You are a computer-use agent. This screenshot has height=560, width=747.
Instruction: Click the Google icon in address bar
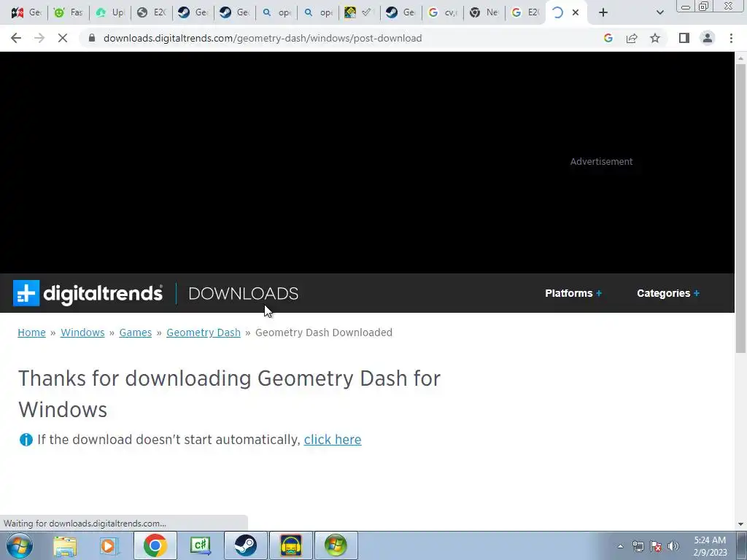click(x=608, y=38)
